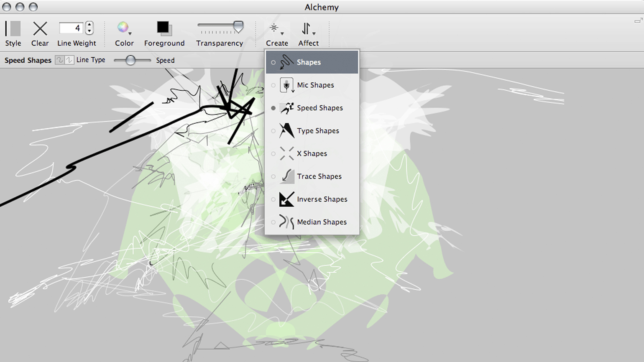Click the Mic Shapes microphone icon
This screenshot has width=644, height=362.
tap(286, 85)
